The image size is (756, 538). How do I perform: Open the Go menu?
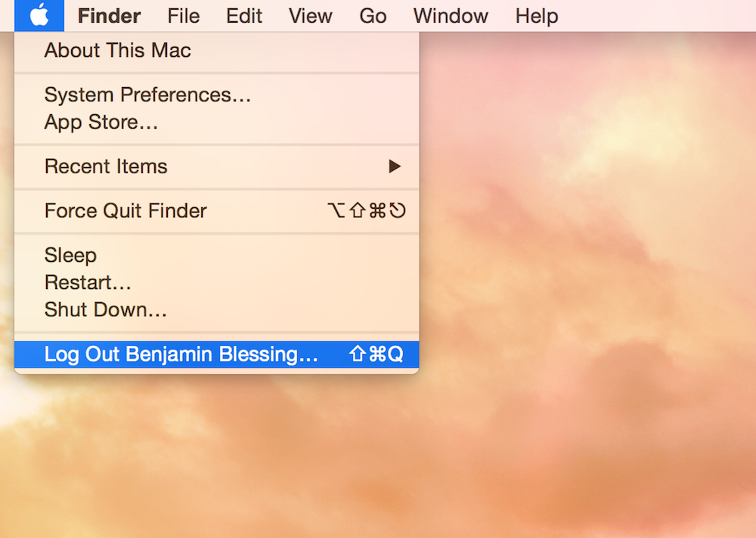coord(373,16)
